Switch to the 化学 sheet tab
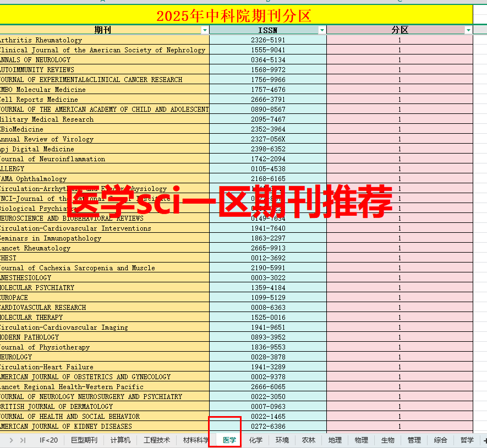487x448 pixels. pos(256,440)
